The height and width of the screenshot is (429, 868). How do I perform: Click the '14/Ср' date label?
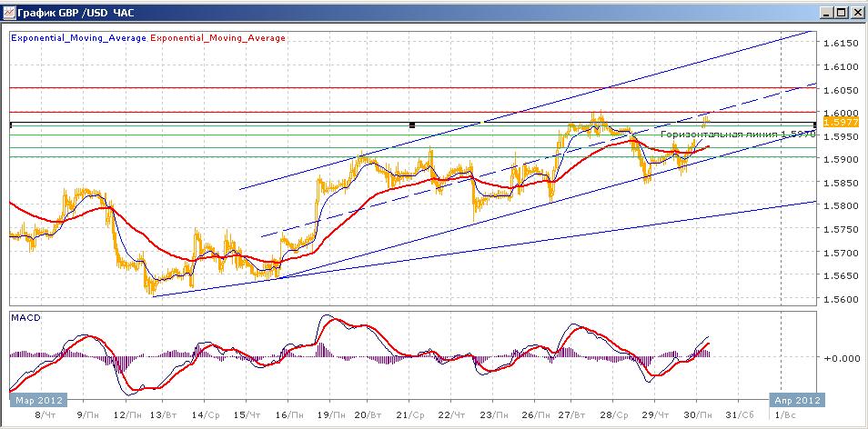tap(207, 414)
